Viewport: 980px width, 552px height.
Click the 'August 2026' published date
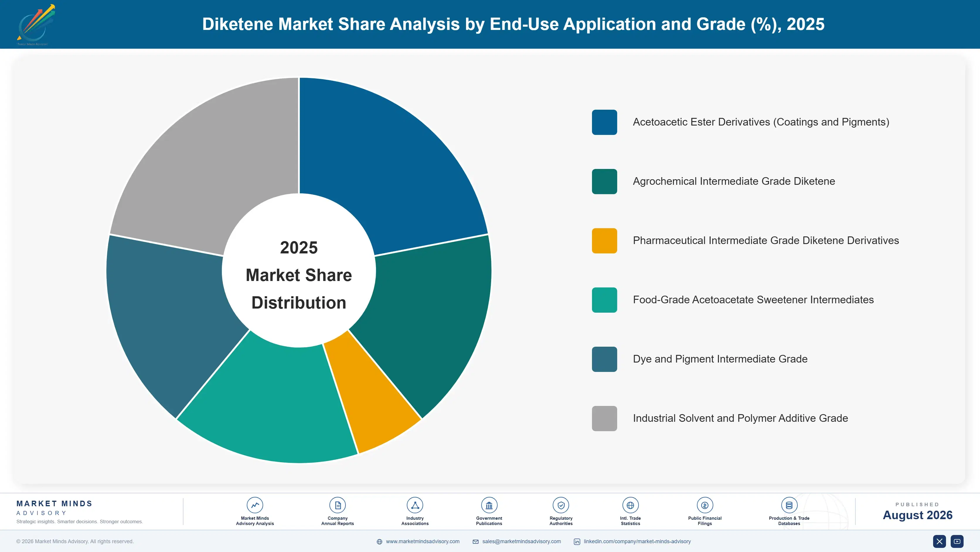[918, 515]
